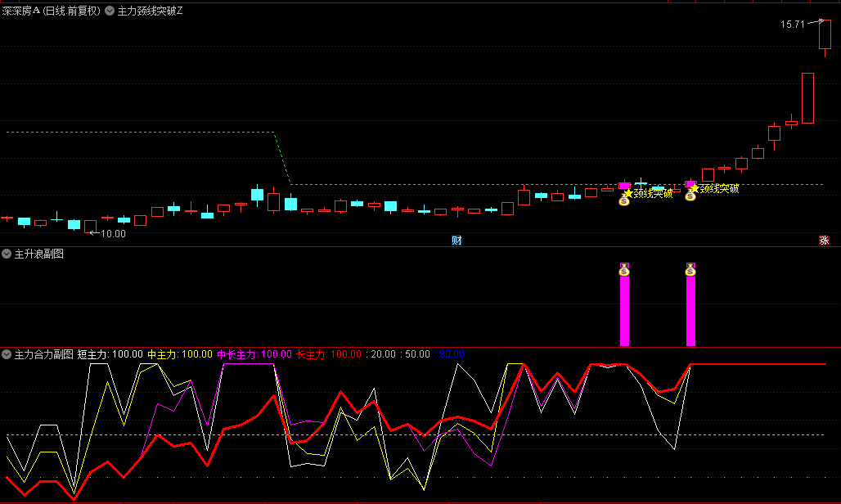
Task: Select the 短主力: 100.00 readout
Action: click(x=110, y=354)
